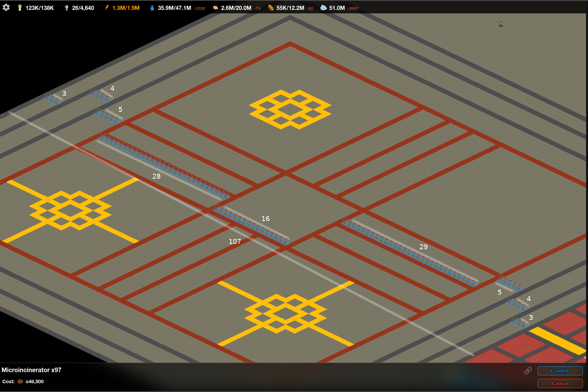This screenshot has width=588, height=392.
Task: Click the Microincinerator x97 title label
Action: coord(31,370)
